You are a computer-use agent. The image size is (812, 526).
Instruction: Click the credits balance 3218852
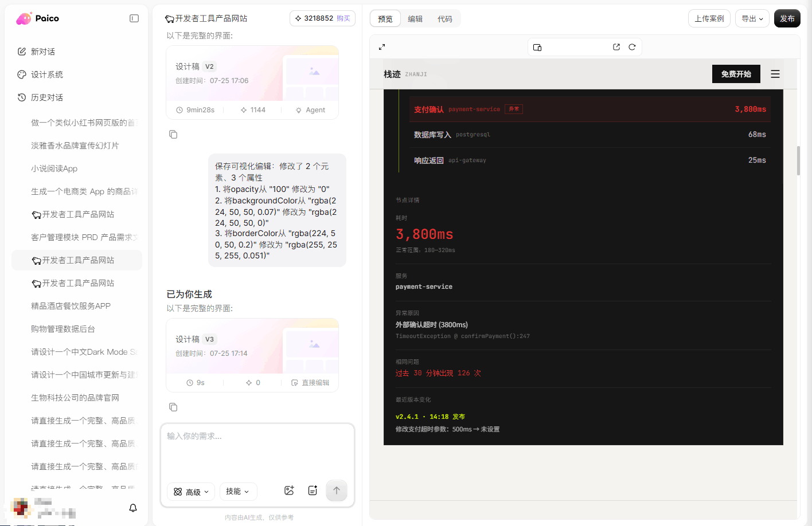[318, 18]
